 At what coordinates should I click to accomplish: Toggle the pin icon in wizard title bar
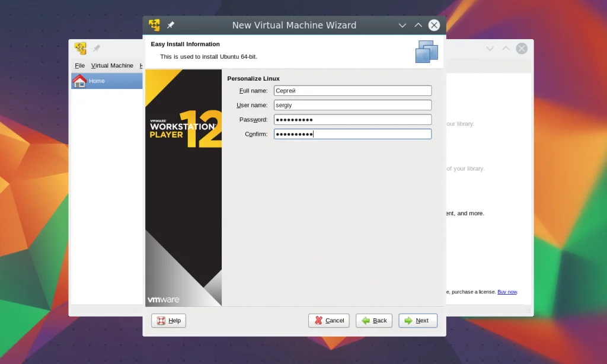pyautogui.click(x=171, y=25)
